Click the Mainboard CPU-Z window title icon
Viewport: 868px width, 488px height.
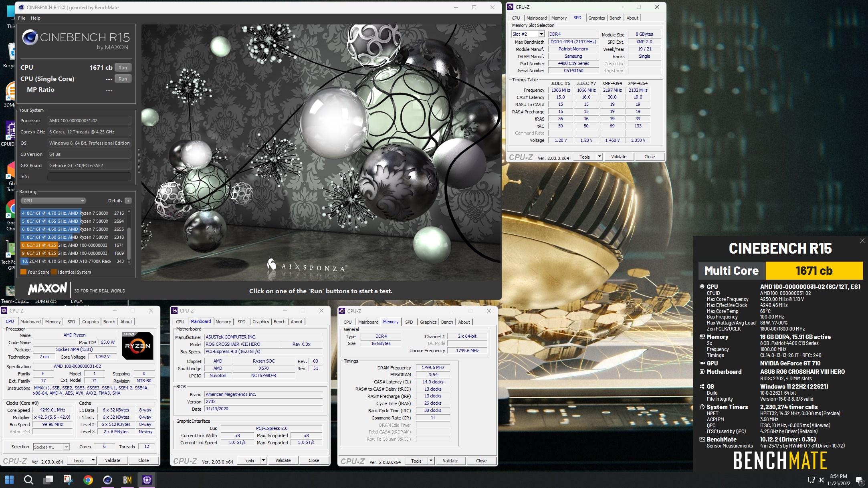pos(174,311)
